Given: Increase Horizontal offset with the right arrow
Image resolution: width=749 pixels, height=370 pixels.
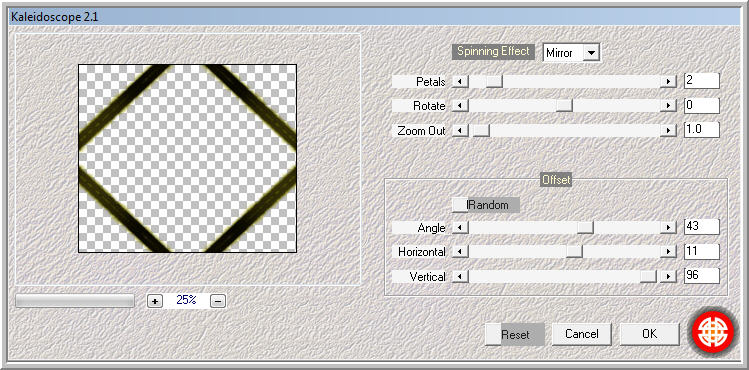Looking at the screenshot, I should 669,252.
